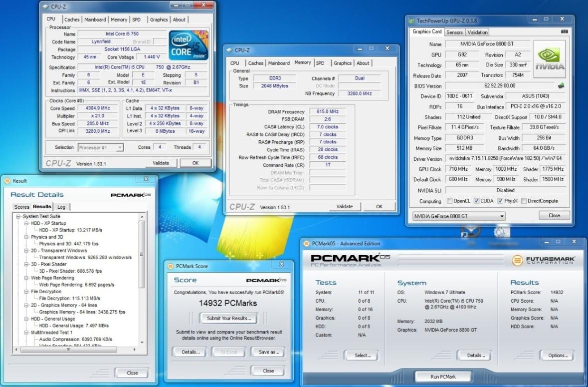This screenshot has width=588, height=387.
Task: Click OK in the DDR3 timings CPU-Z window
Action: [379, 206]
